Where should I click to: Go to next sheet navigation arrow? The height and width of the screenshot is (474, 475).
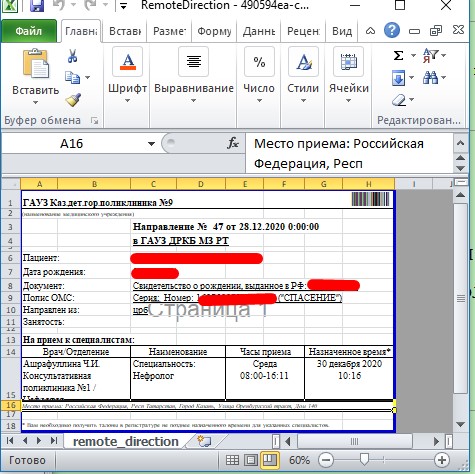(39, 441)
